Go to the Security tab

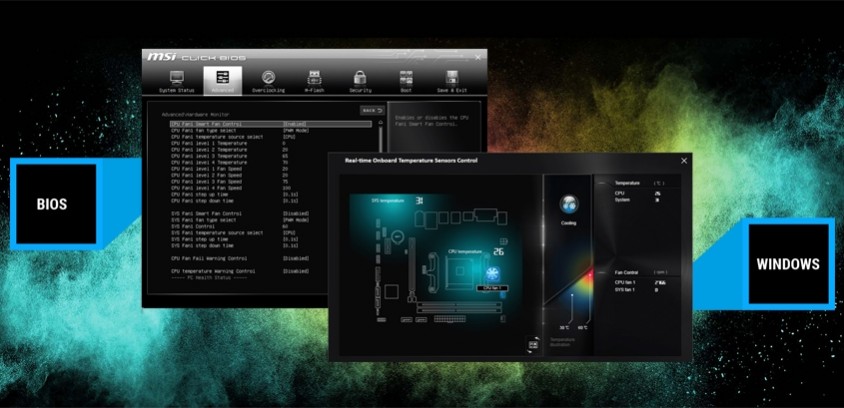click(x=360, y=81)
